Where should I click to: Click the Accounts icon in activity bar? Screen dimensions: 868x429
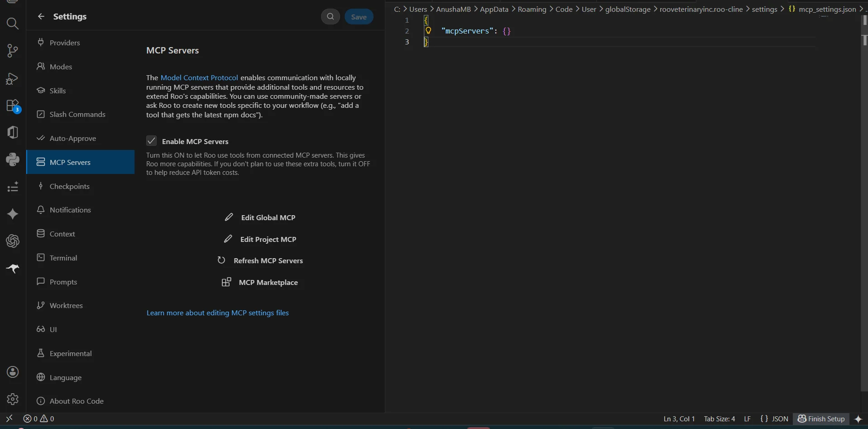pos(13,372)
